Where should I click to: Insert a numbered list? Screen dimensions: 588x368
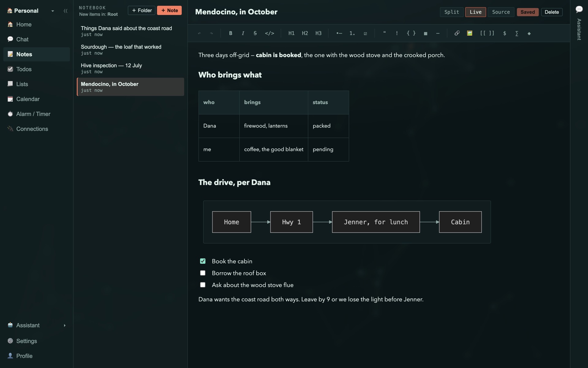(x=352, y=33)
